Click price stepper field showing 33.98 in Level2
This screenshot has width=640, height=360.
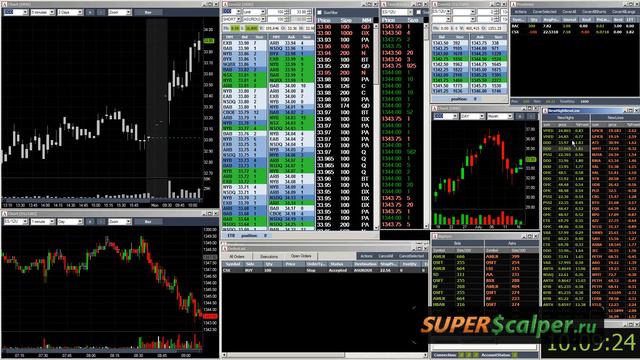pos(302,12)
